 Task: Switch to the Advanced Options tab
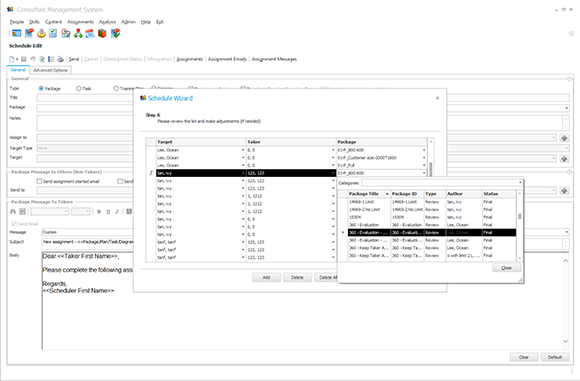[50, 70]
